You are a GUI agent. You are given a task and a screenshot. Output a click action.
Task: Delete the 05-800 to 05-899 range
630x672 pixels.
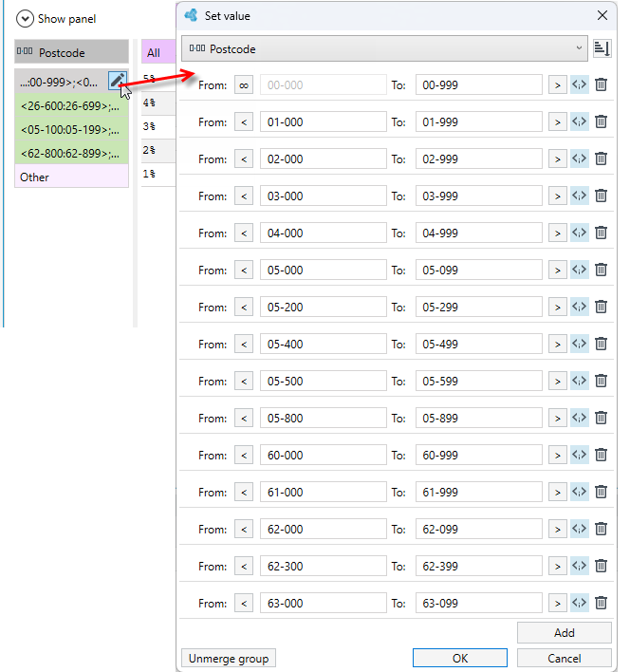[601, 418]
